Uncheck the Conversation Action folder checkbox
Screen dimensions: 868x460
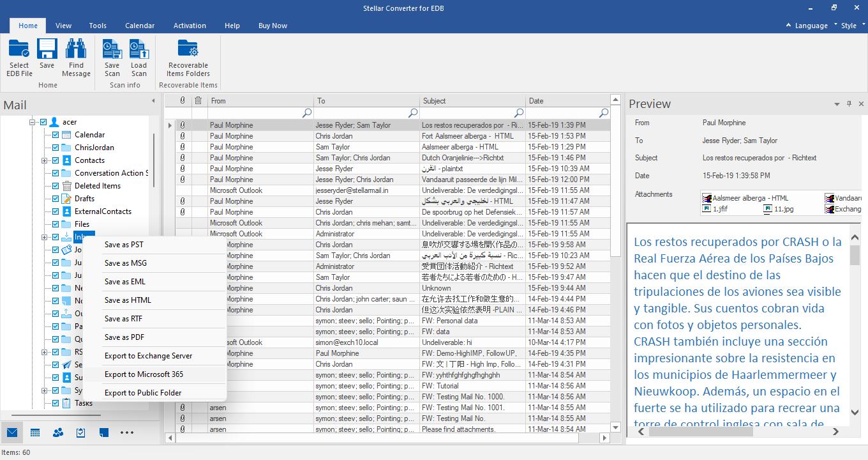pos(56,173)
